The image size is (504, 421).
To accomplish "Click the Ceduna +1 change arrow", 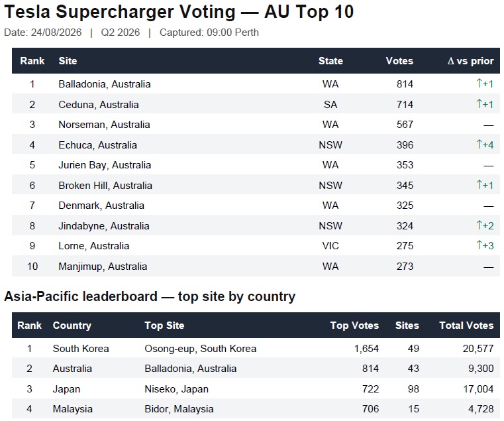I will (x=485, y=104).
